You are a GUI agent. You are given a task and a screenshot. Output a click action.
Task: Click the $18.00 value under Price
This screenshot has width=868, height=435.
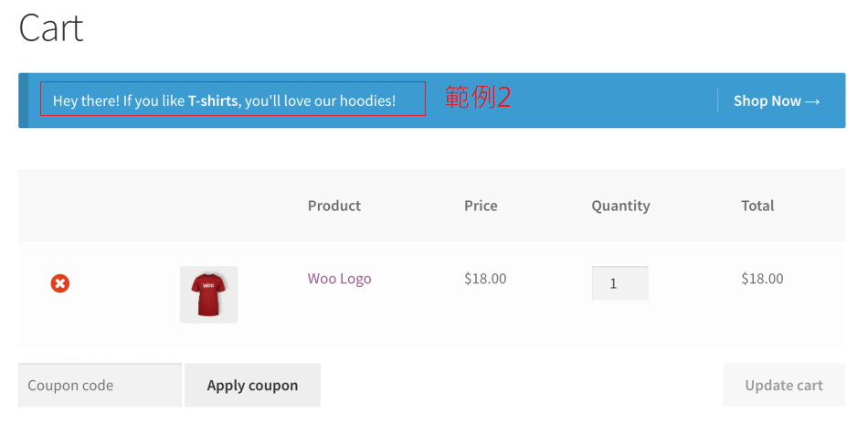pyautogui.click(x=485, y=279)
